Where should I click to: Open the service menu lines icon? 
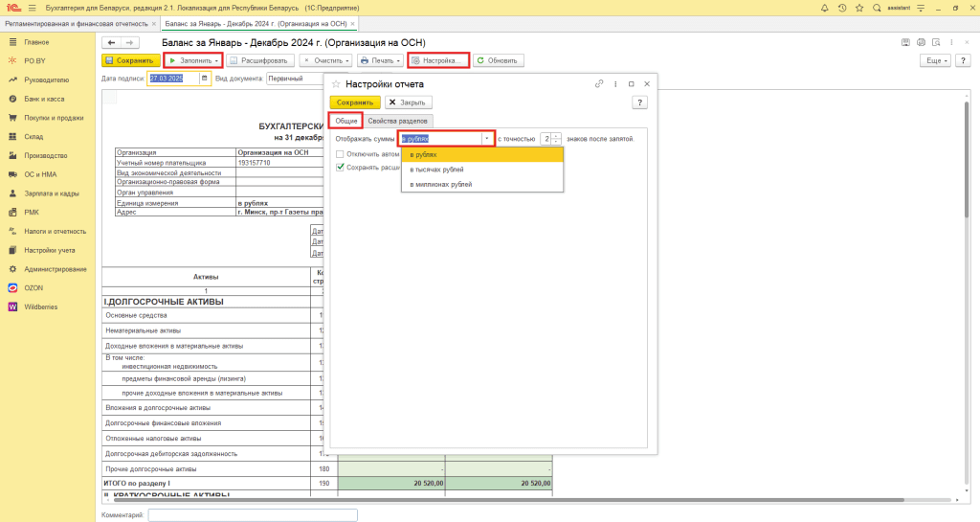(x=921, y=8)
